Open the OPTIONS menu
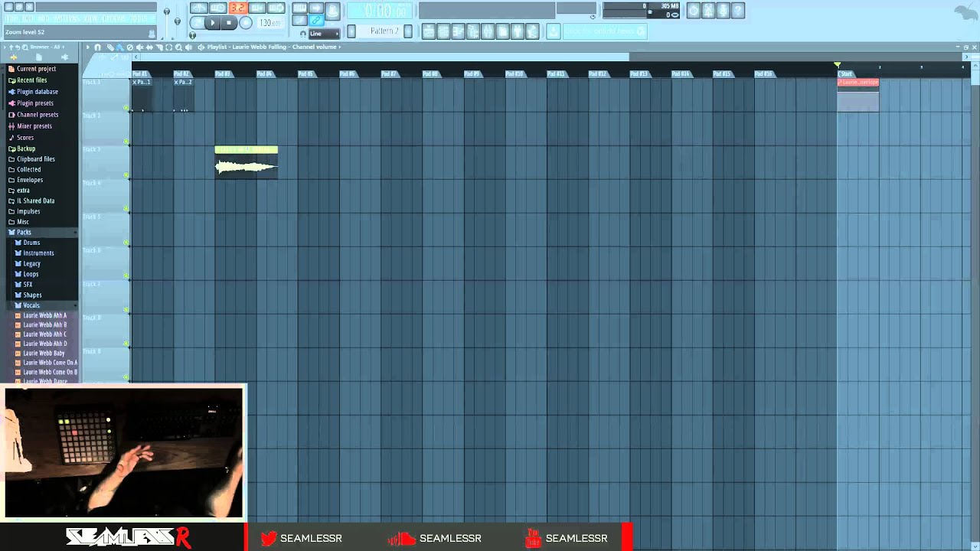 (114, 18)
